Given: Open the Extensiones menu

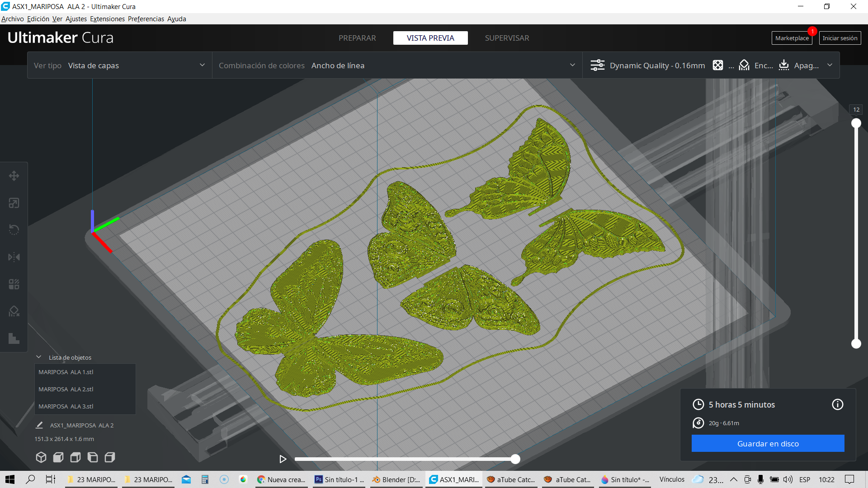Looking at the screenshot, I should [107, 19].
